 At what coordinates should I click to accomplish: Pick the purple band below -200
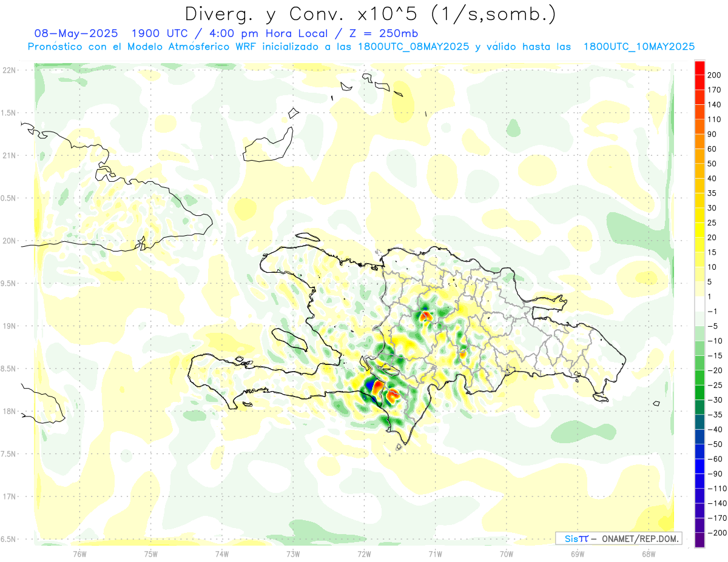[x=699, y=540]
